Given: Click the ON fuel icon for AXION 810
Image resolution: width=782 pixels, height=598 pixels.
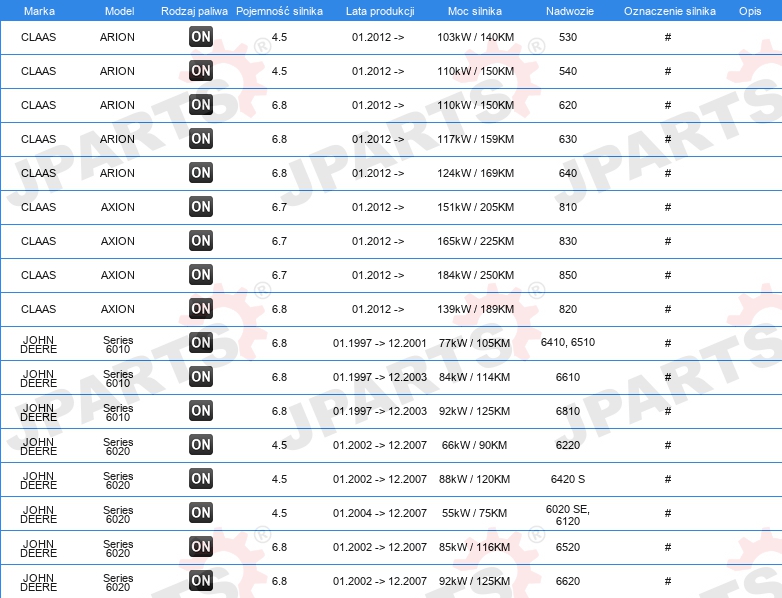Looking at the screenshot, I should click(201, 206).
